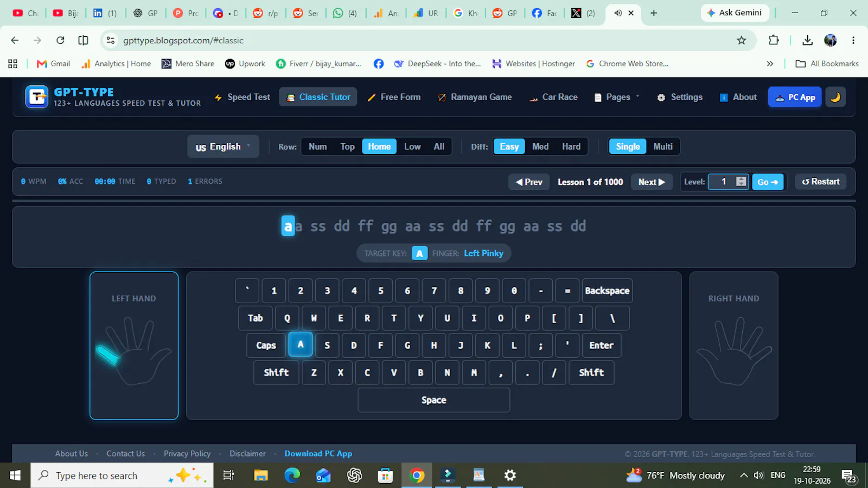Click the Level number stepper arrows
The height and width of the screenshot is (488, 868).
(x=741, y=182)
